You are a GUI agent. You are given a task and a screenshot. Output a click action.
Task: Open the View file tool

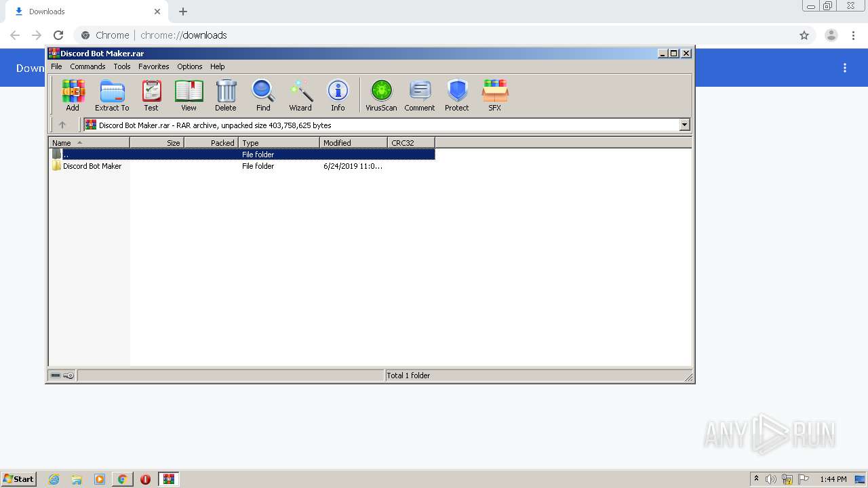click(189, 95)
